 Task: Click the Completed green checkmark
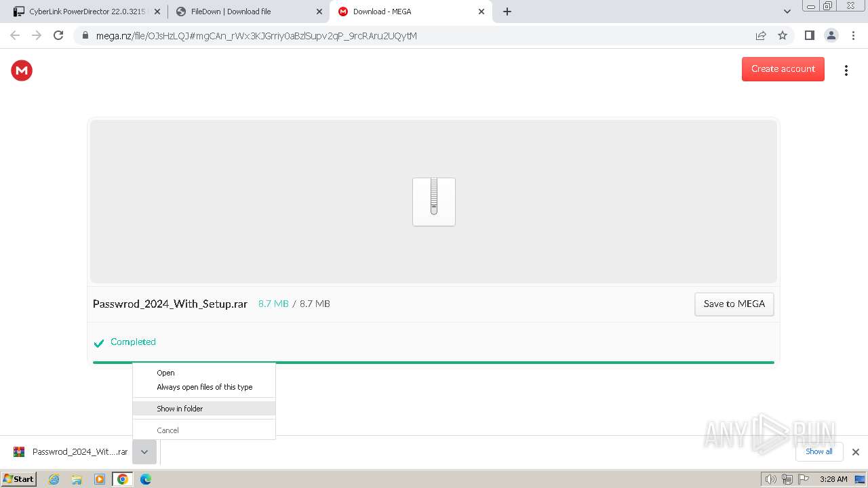click(99, 343)
